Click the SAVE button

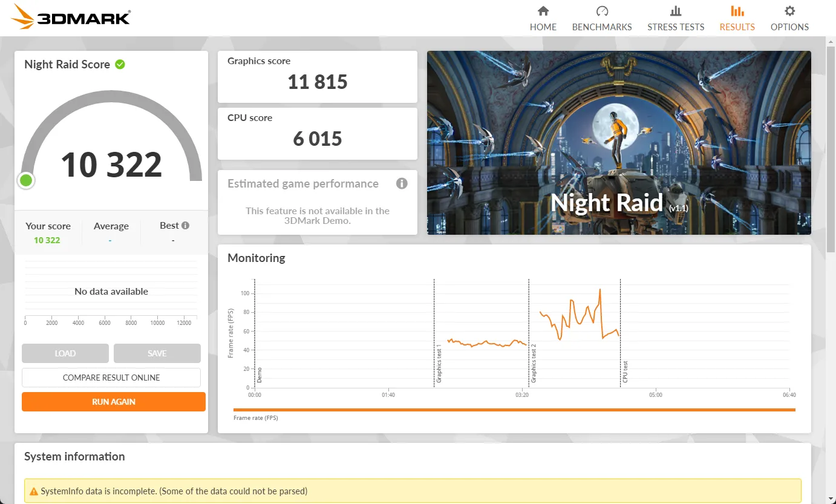click(157, 353)
